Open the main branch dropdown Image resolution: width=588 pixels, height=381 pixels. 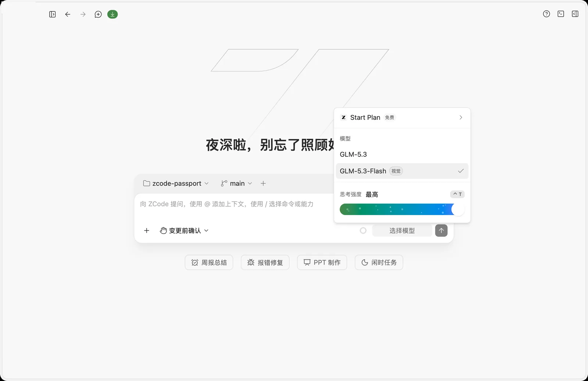tap(236, 183)
